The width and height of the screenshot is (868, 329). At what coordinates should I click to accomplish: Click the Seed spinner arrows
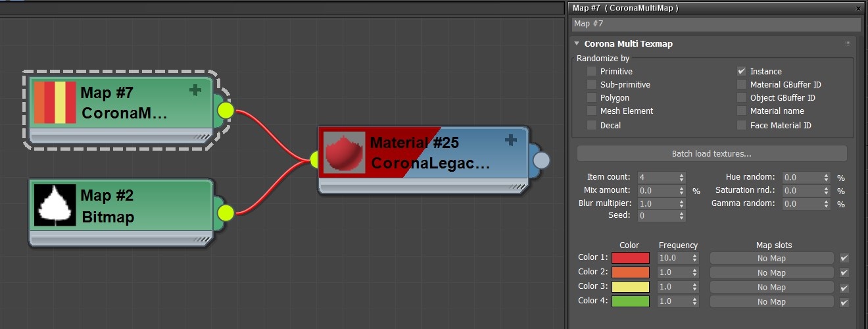[681, 216]
